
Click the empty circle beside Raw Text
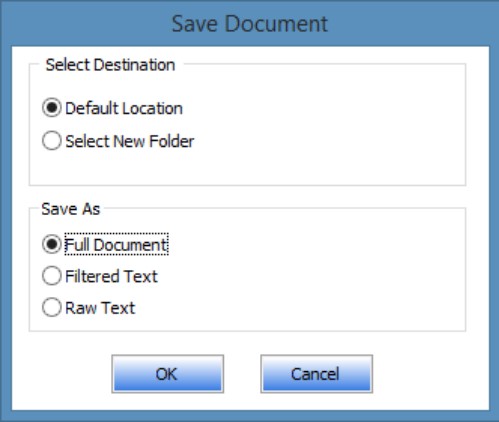[52, 307]
